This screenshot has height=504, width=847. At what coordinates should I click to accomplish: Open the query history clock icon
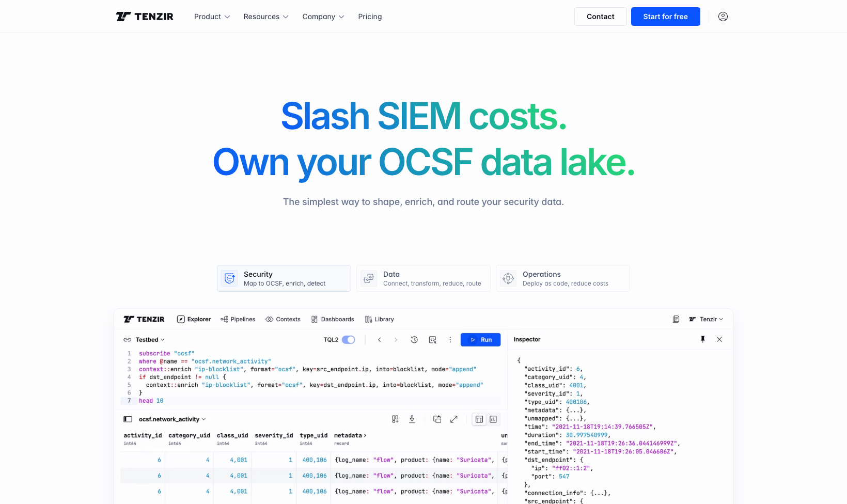pos(414,340)
